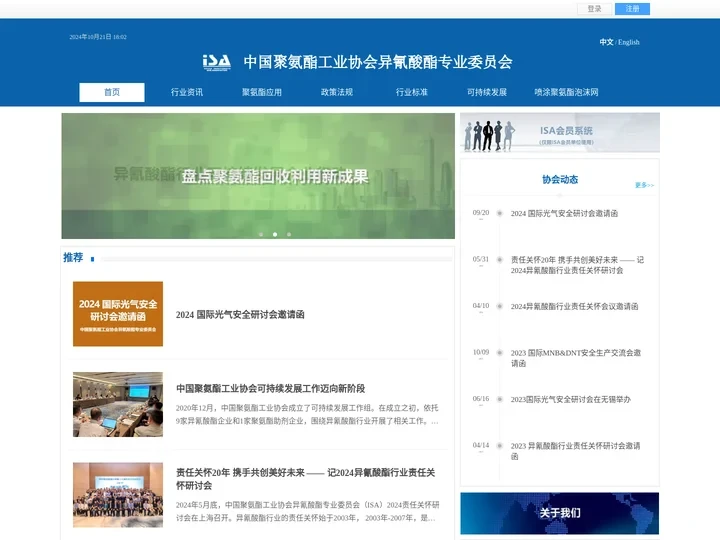Open the 可持续发展 menu item

pyautogui.click(x=487, y=92)
